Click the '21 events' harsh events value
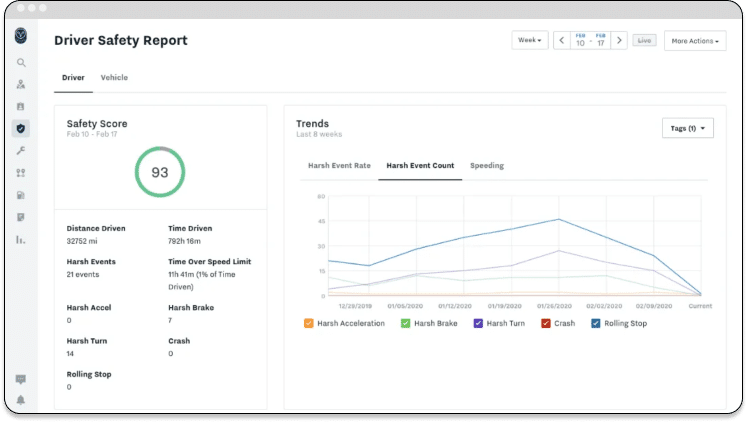Screen dimensions: 747x422 tap(83, 275)
